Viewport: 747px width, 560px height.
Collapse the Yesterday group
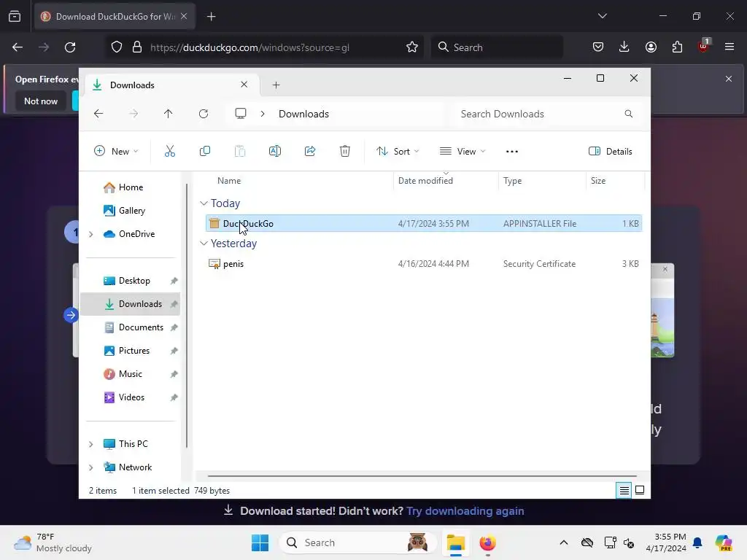pyautogui.click(x=204, y=244)
